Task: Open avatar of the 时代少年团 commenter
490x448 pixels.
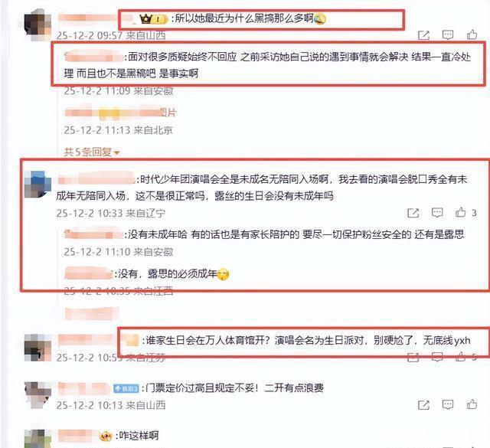Action: [x=38, y=185]
